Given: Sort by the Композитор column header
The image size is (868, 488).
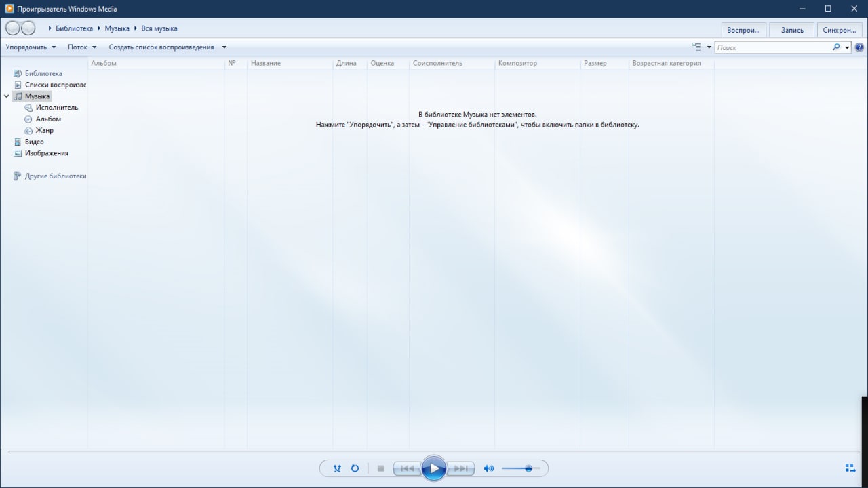Looking at the screenshot, I should point(537,63).
